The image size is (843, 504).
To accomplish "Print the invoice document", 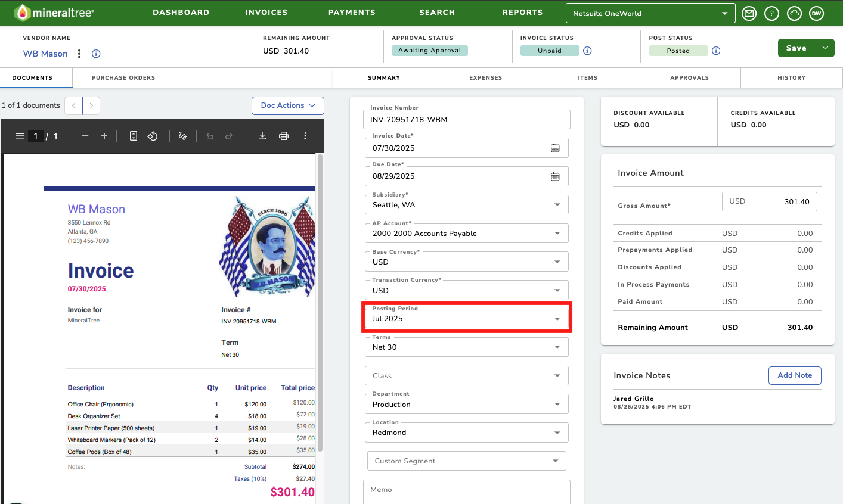I will tap(284, 136).
